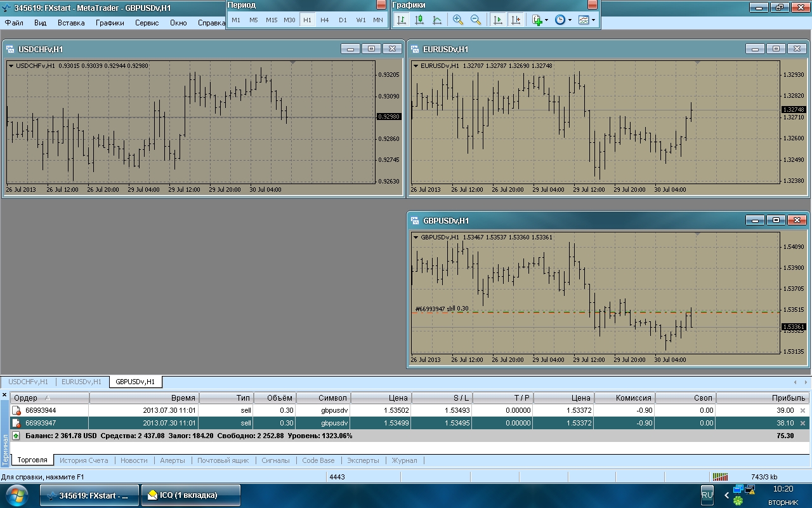Click the balance row arrow icon
812x508 pixels.
point(16,436)
